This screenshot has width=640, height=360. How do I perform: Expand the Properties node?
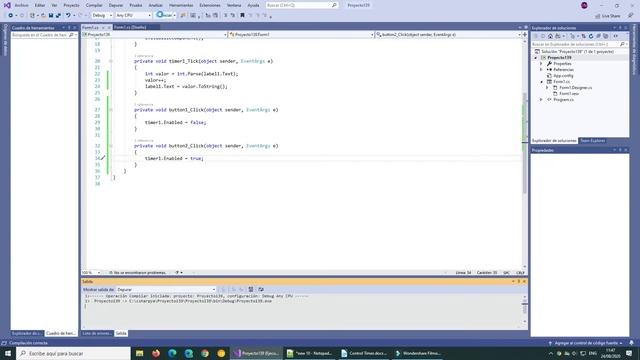click(x=542, y=64)
